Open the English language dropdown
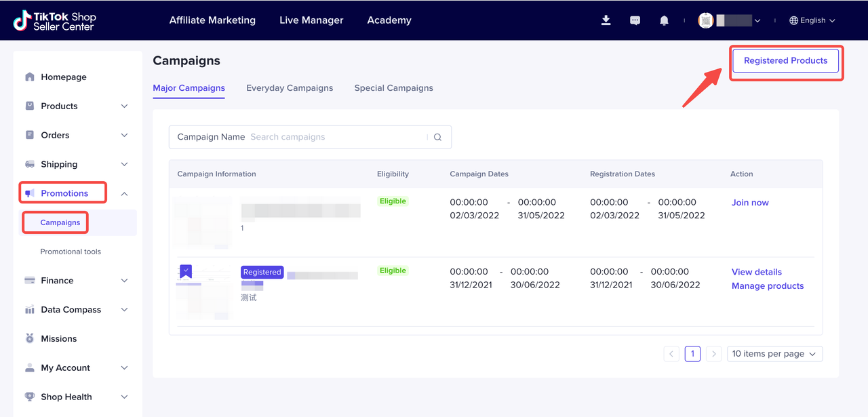The width and height of the screenshot is (868, 417). (812, 20)
